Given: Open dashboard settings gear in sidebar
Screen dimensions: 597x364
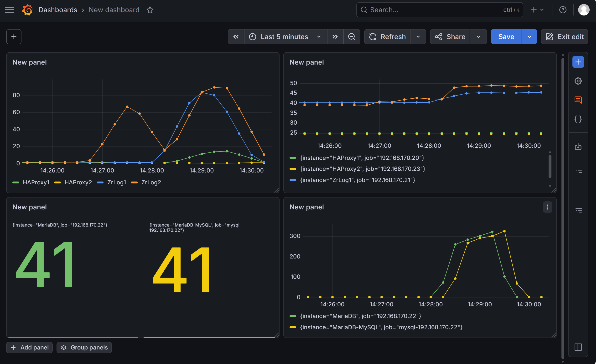Looking at the screenshot, I should tap(578, 81).
